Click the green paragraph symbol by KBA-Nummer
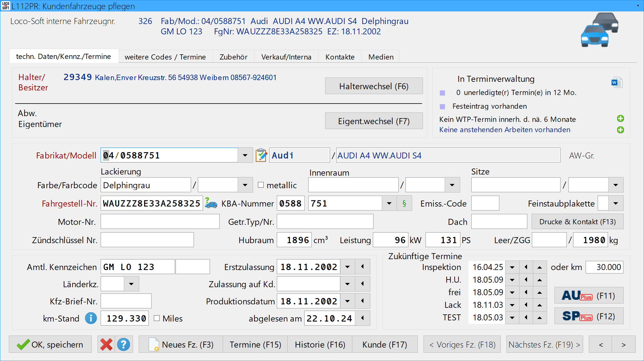The height and width of the screenshot is (361, 644). coord(404,203)
